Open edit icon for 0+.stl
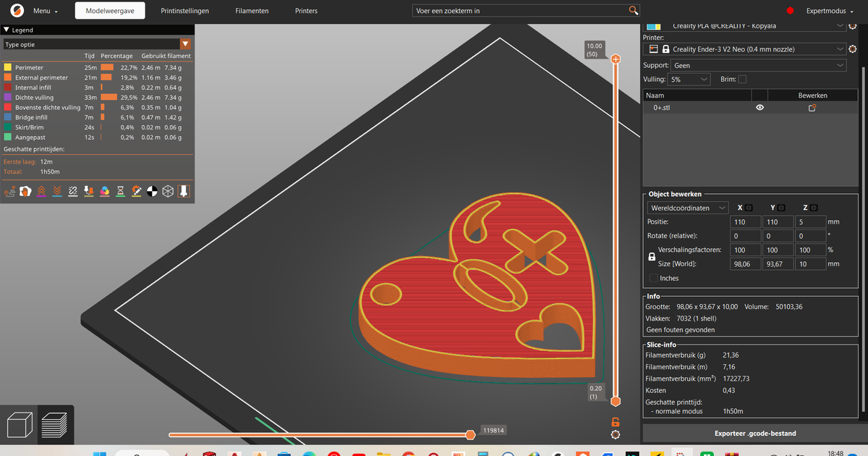 click(812, 107)
